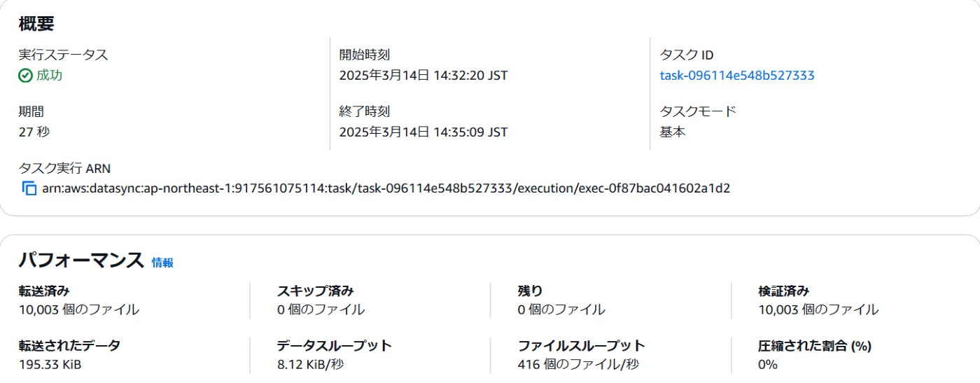Click the 圧縮された割合 0% value
980x383 pixels.
768,364
